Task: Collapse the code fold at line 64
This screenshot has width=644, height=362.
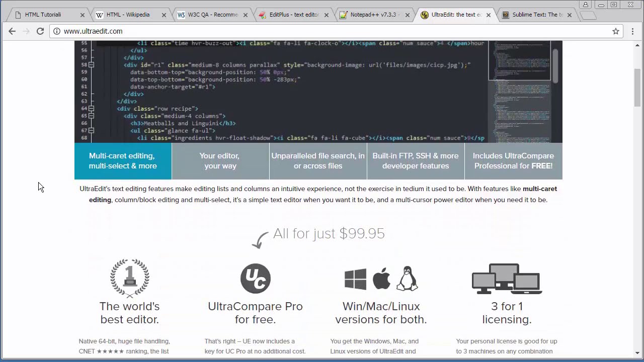Action: [x=91, y=109]
